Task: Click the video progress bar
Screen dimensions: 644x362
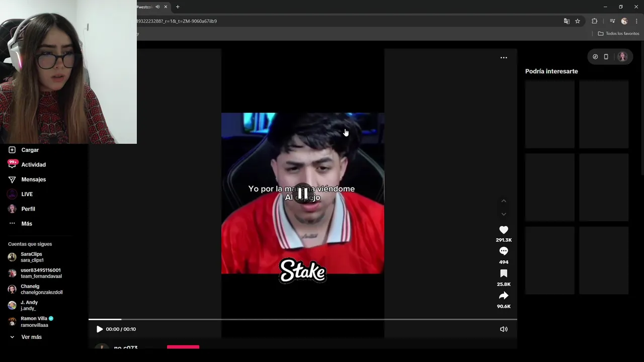Action: tap(303, 319)
